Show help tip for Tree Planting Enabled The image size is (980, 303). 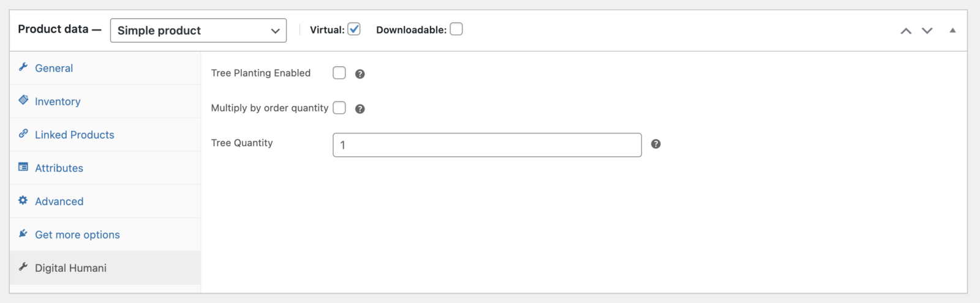click(360, 74)
